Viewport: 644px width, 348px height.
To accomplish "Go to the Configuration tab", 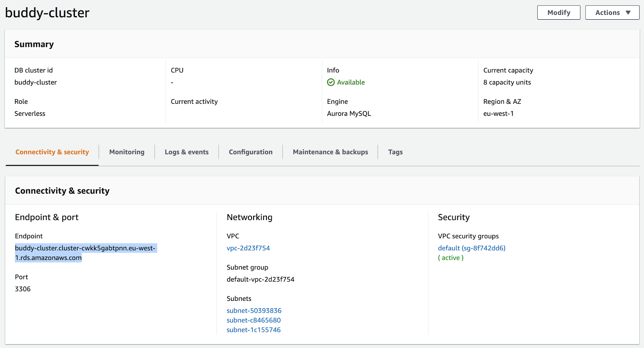I will [x=251, y=152].
